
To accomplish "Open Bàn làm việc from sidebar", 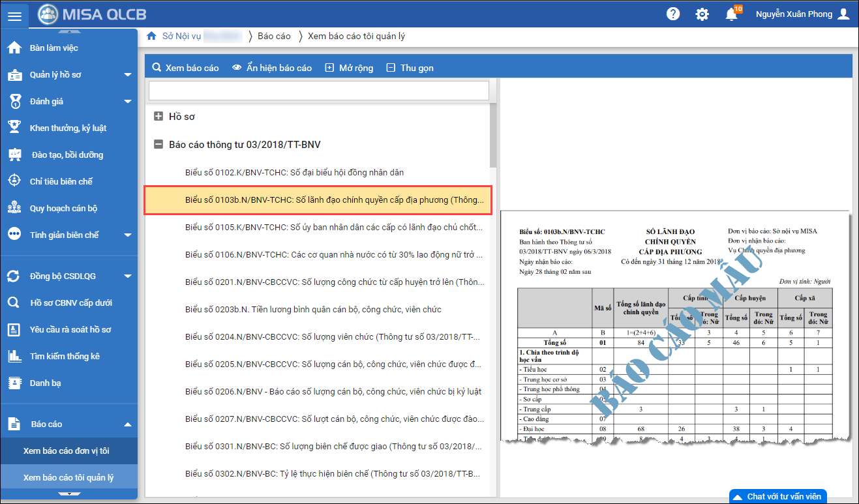I will pos(53,48).
